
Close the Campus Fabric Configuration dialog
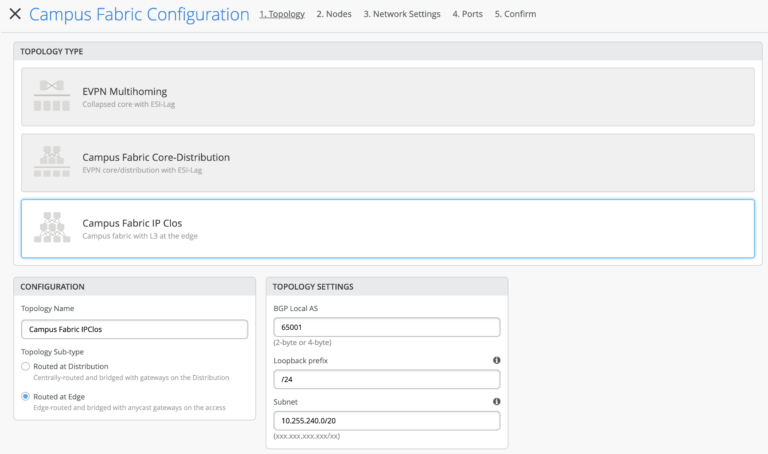[x=14, y=15]
